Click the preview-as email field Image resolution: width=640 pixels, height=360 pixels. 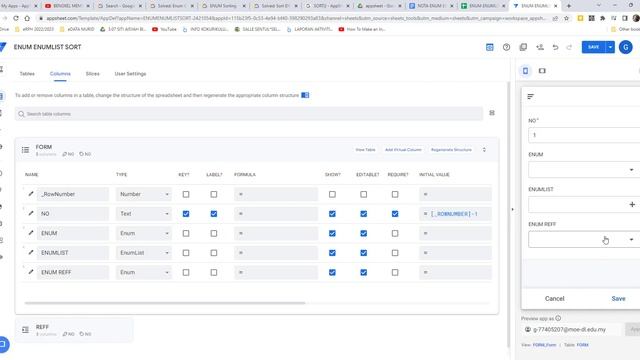[571, 329]
